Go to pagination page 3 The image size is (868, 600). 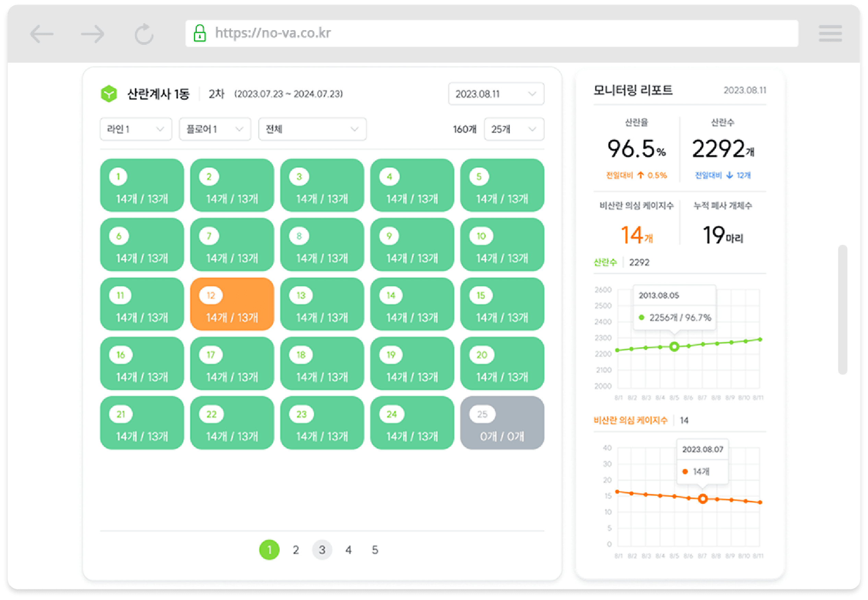(322, 550)
